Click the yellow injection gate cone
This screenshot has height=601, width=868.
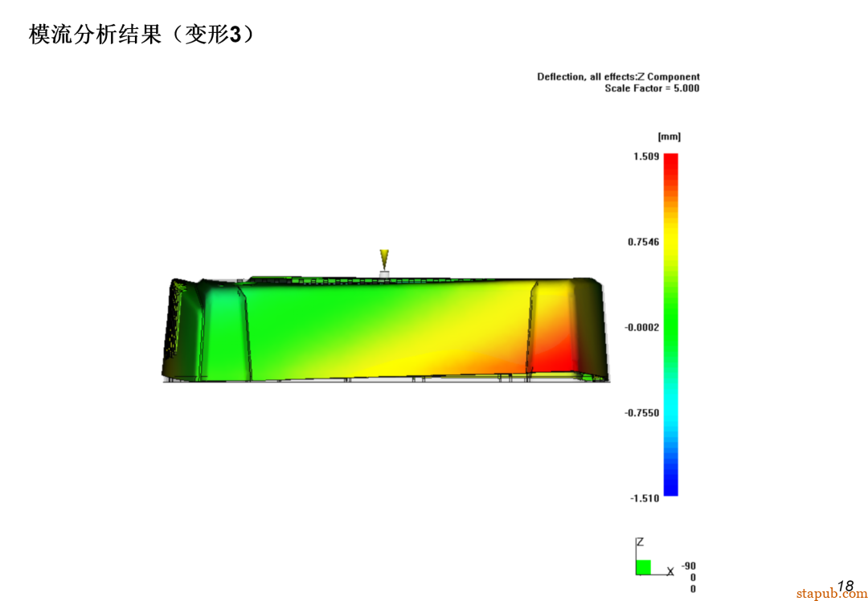coord(384,259)
